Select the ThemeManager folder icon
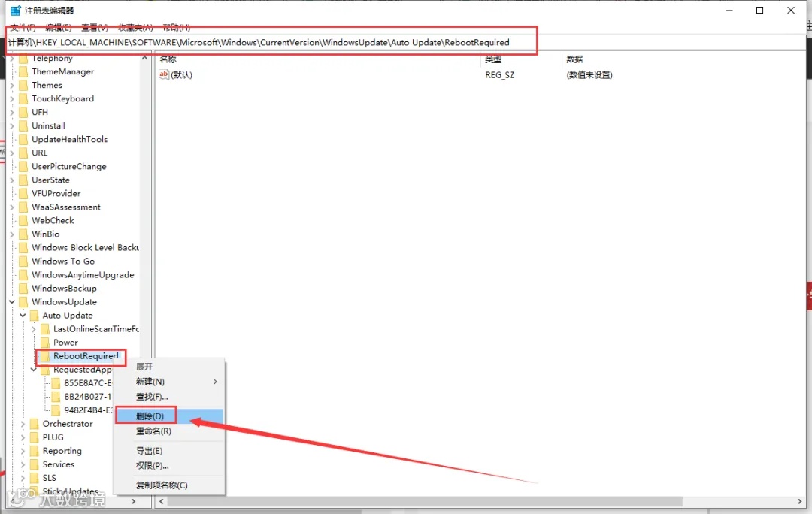Viewport: 812px width, 514px height. (23, 71)
